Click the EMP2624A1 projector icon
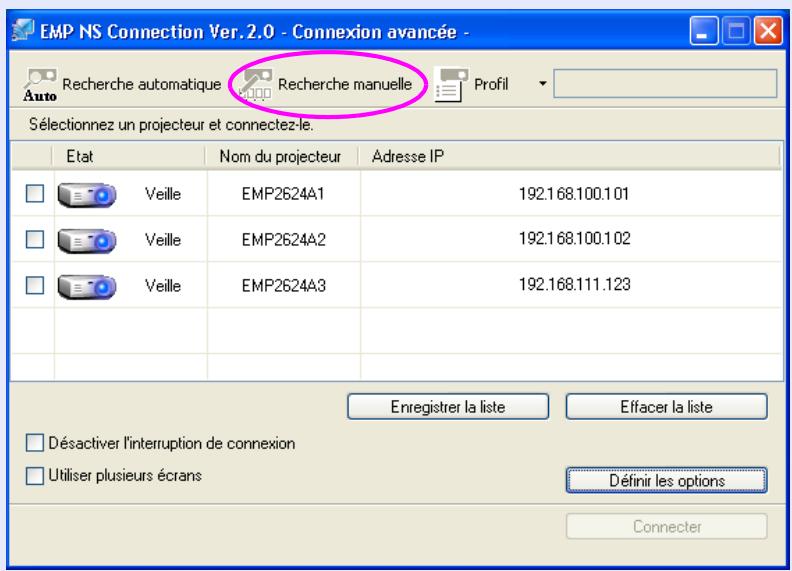The image size is (792, 571). click(87, 195)
